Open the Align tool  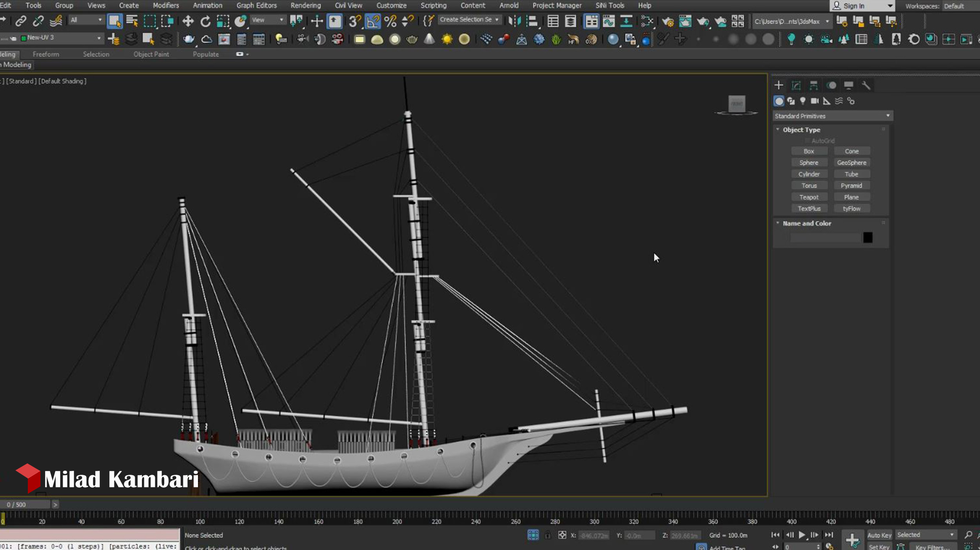pos(532,21)
